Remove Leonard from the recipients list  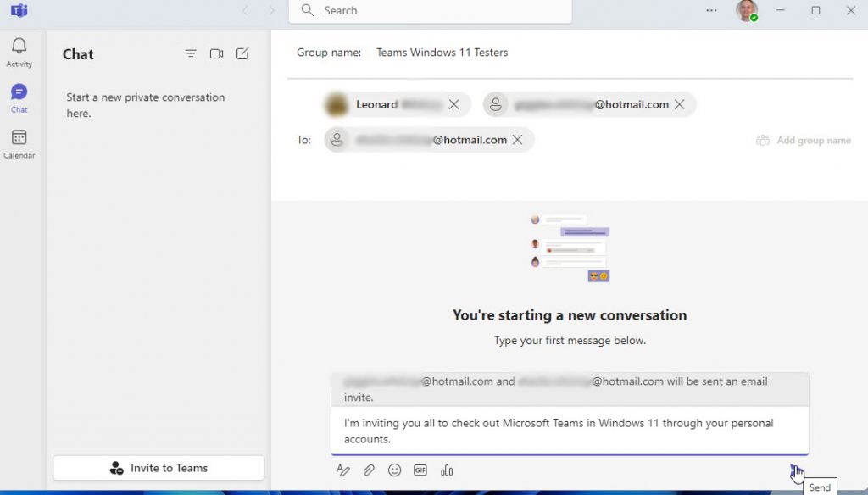(x=454, y=104)
